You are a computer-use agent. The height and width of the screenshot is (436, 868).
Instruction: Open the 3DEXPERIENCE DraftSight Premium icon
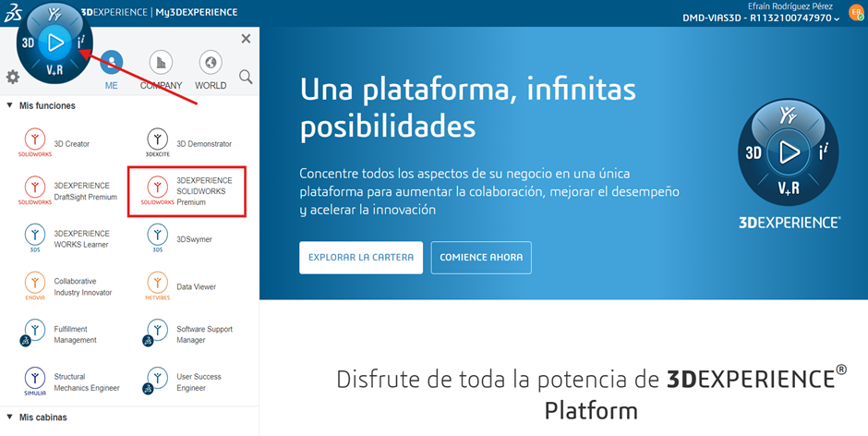[x=35, y=190]
